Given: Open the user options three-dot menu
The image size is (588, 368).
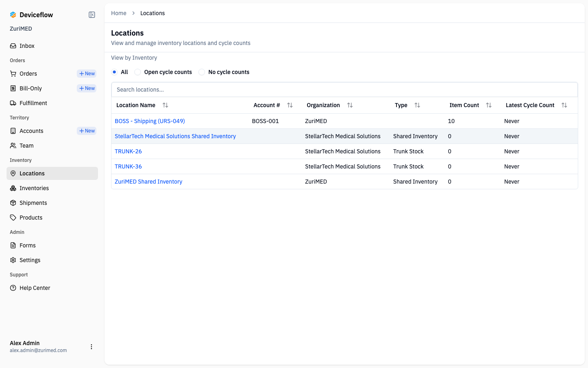Looking at the screenshot, I should point(91,347).
